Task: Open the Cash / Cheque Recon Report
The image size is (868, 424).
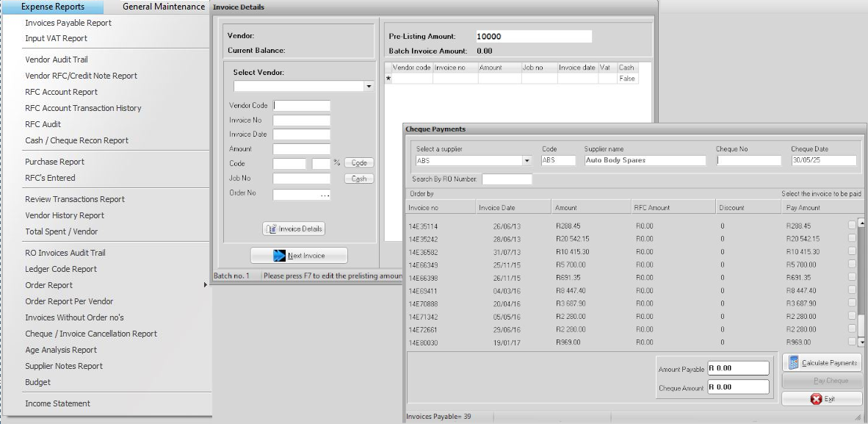Action: point(76,140)
